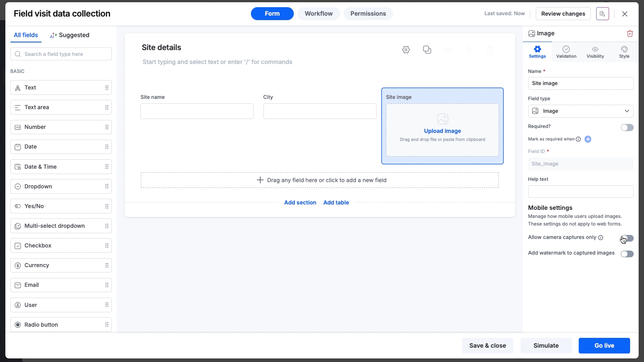Click the Add section link
644x362 pixels.
tap(300, 203)
